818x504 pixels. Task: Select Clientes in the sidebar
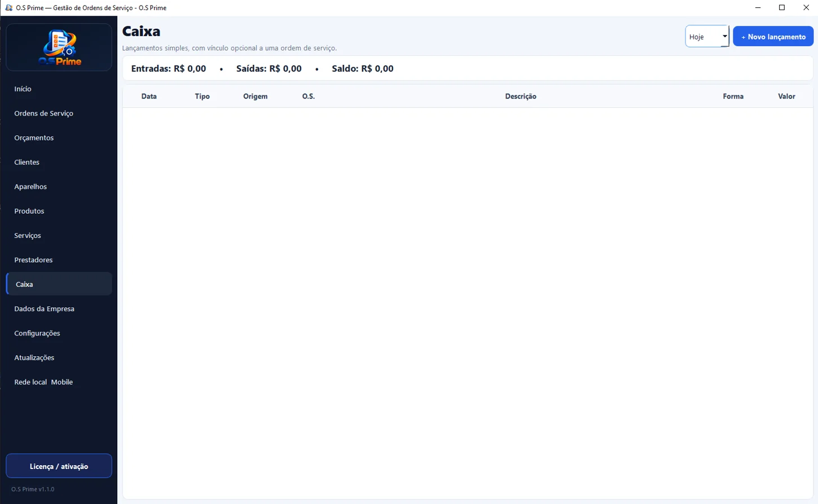click(59, 162)
